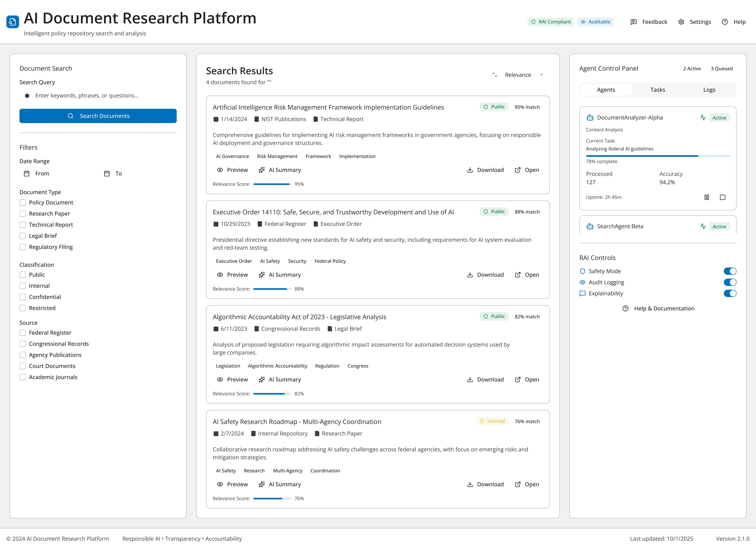The image size is (756, 549).
Task: Check the Legal Brief filter
Action: [x=23, y=236]
